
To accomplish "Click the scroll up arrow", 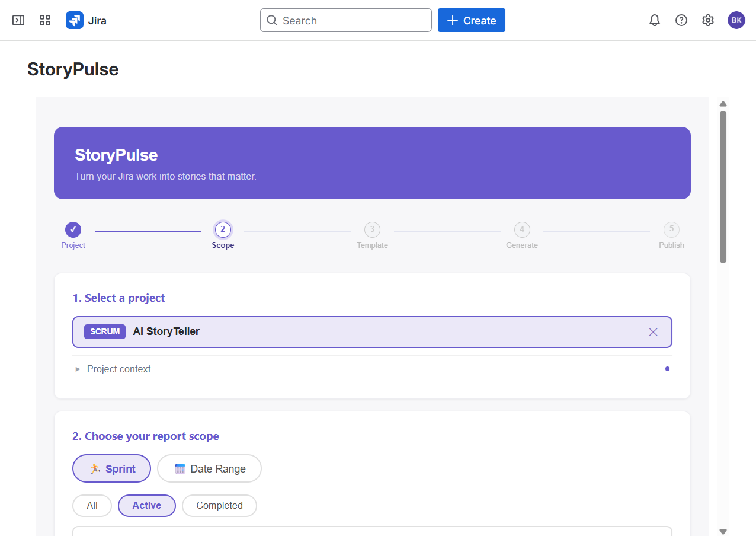I will coord(723,104).
